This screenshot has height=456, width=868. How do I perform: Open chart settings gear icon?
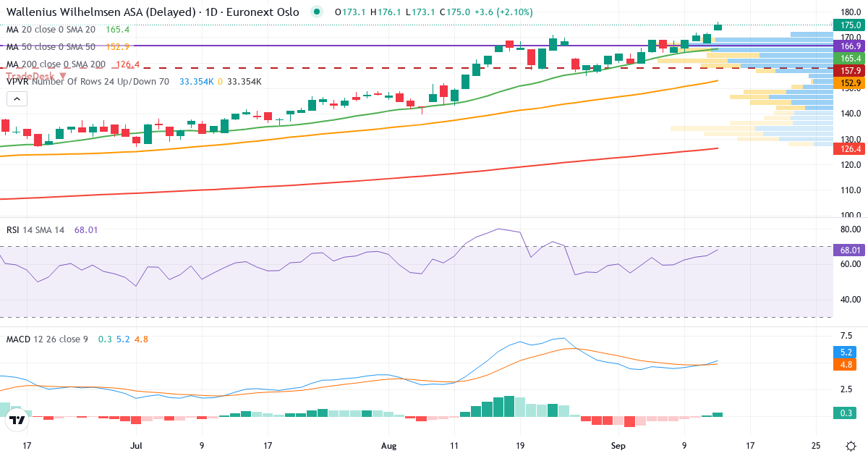[x=851, y=446]
